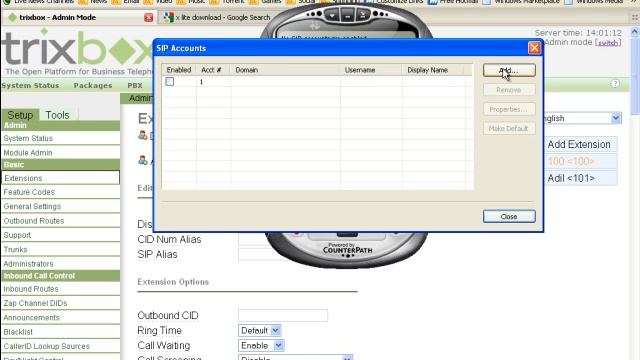This screenshot has height=360, width=640.
Task: Open Module Admin in the sidebar
Action: (60, 153)
